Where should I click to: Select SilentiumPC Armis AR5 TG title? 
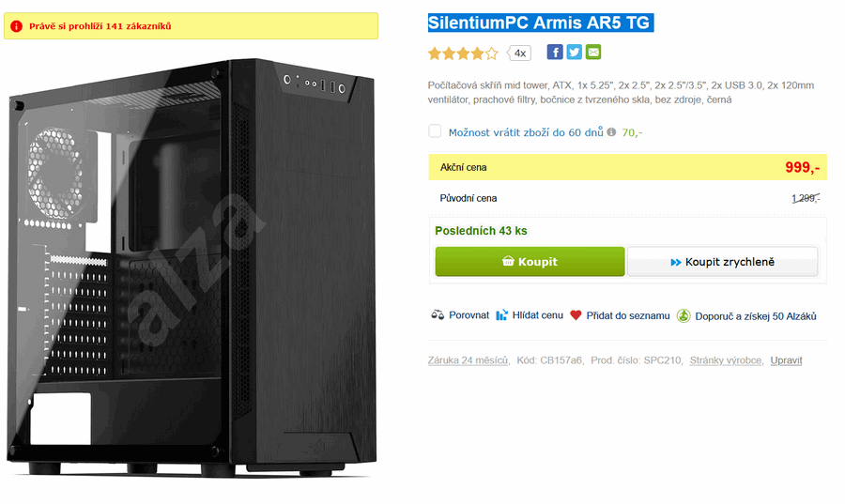coord(541,23)
